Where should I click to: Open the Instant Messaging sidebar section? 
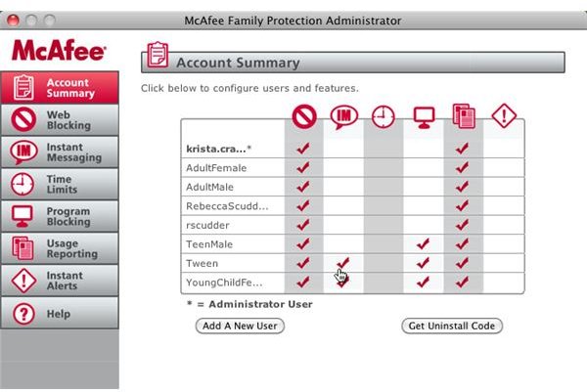[60, 152]
